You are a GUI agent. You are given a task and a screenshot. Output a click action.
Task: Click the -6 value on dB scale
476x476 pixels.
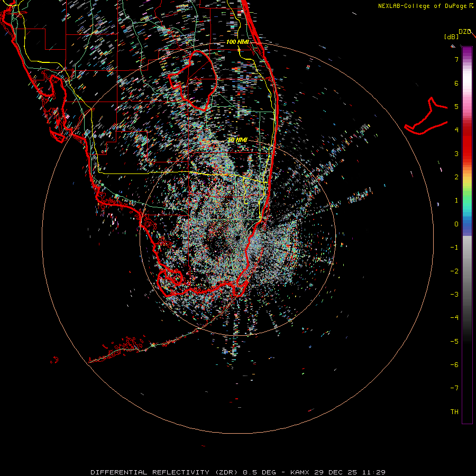454,365
